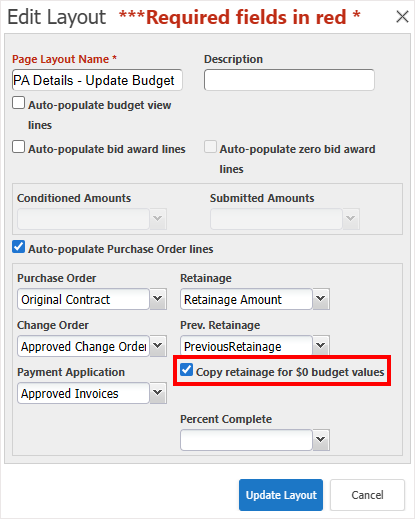Expand the Purchase Order dropdown arrow
The width and height of the screenshot is (415, 519).
pos(158,299)
